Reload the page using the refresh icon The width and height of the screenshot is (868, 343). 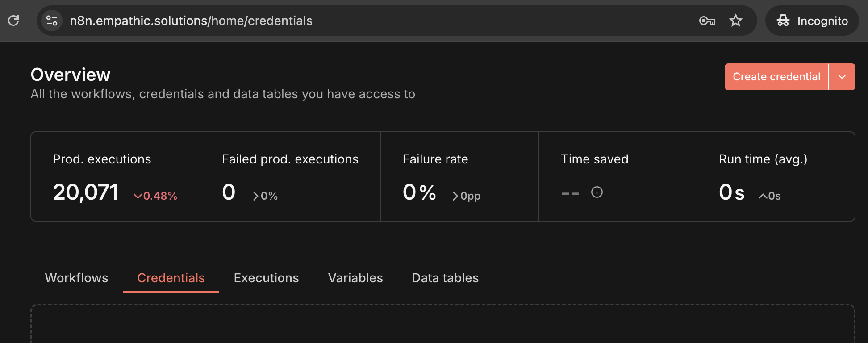(13, 21)
